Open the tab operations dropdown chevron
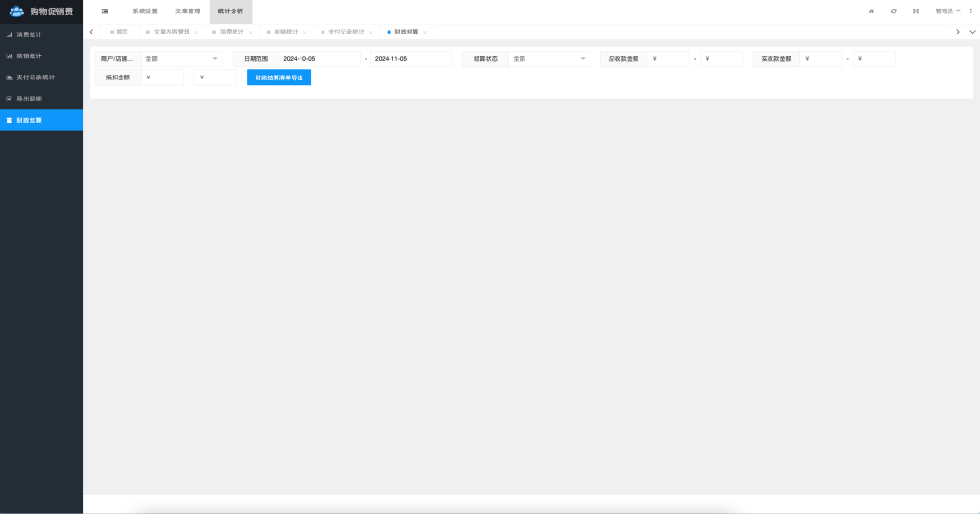 [x=972, y=32]
